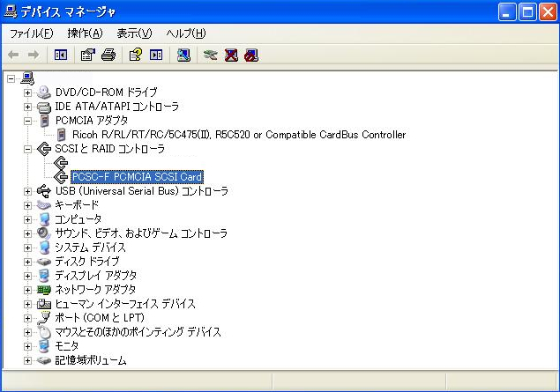Select DVD/CD-ROM ドライブ label
The image size is (560, 392).
click(106, 92)
